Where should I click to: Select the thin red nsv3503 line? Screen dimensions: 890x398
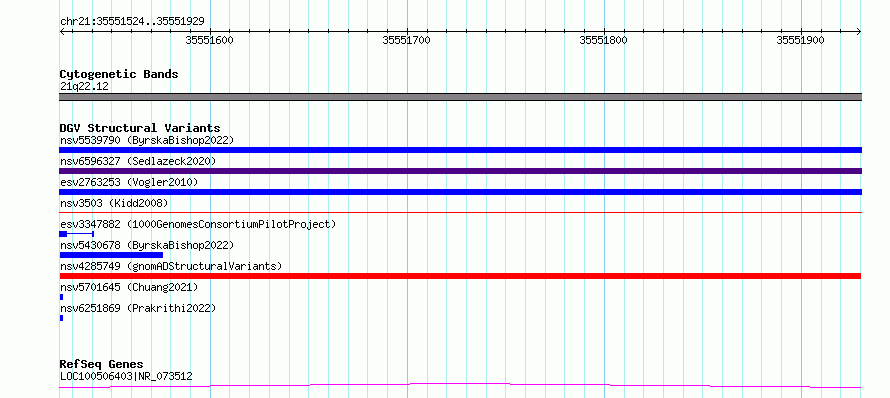pos(460,212)
